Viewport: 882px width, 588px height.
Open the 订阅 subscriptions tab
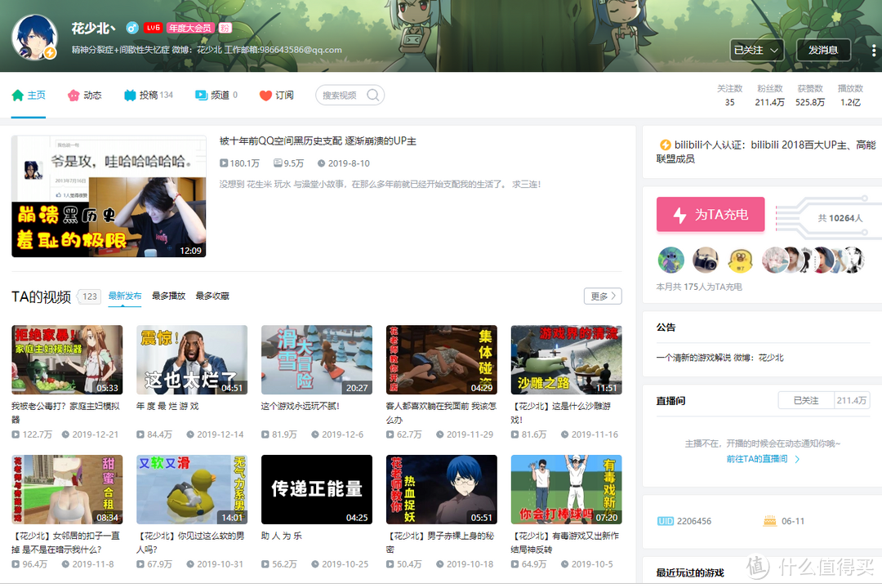(x=277, y=95)
